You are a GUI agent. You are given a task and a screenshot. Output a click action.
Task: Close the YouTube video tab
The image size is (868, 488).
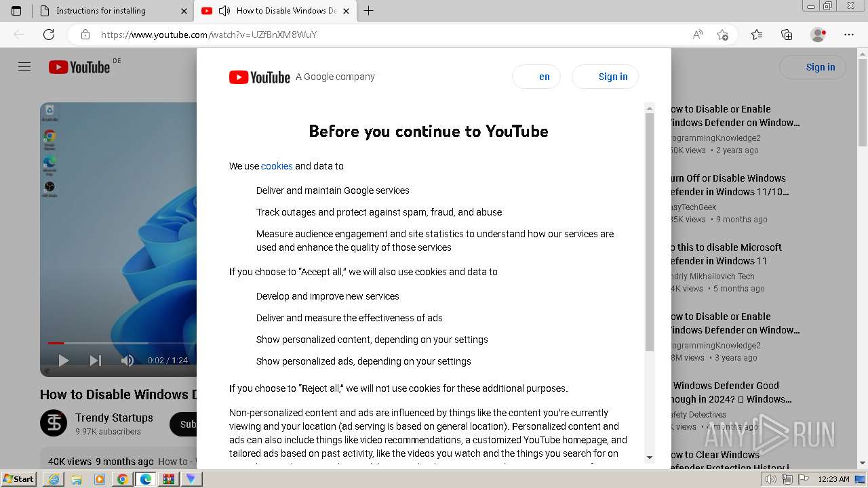(x=346, y=11)
